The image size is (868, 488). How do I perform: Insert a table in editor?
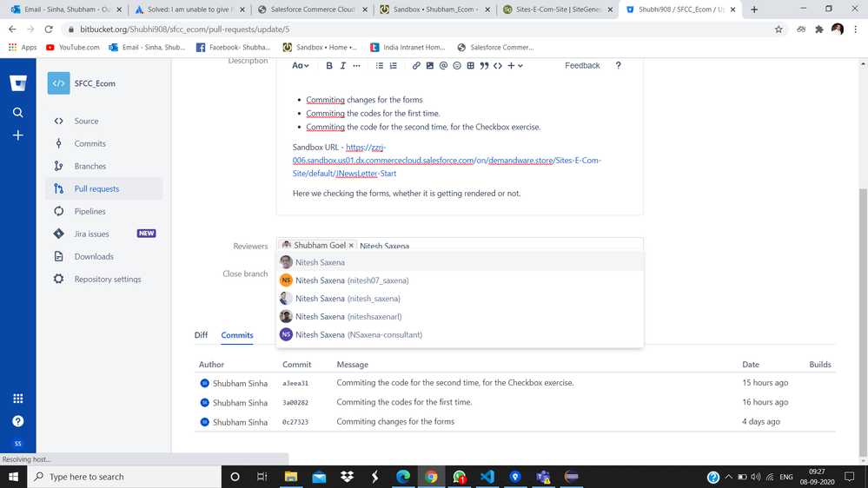click(471, 65)
